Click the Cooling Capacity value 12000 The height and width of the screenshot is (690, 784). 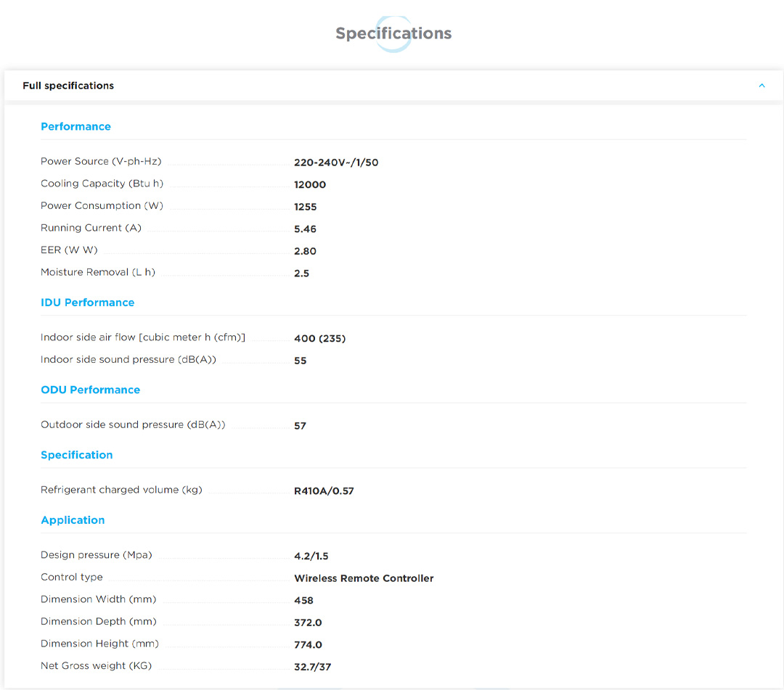[310, 185]
